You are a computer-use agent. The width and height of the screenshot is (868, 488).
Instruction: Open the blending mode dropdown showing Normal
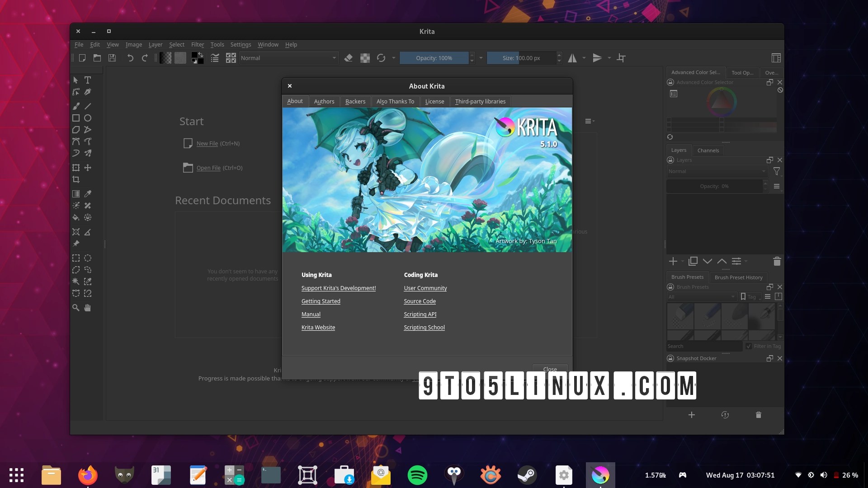coord(288,58)
